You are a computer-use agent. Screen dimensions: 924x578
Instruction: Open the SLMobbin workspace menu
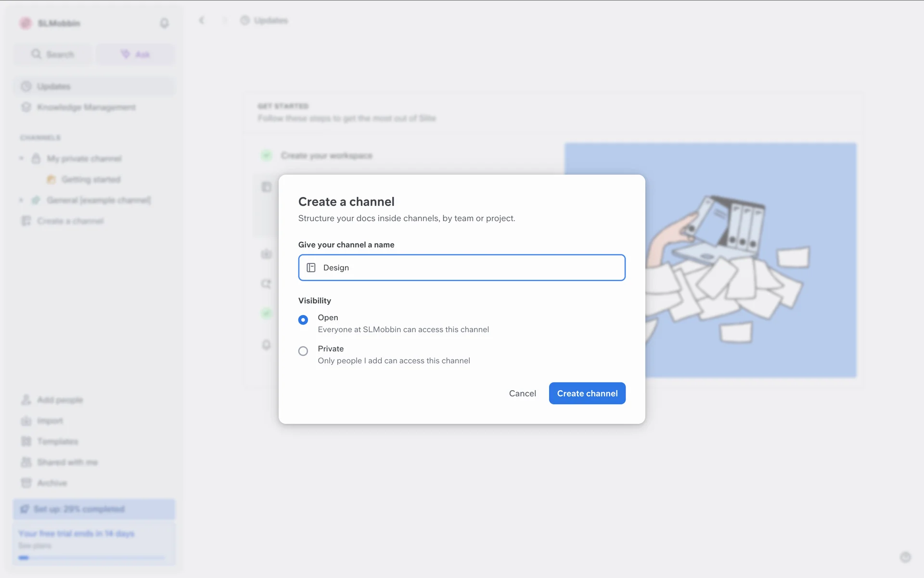(x=59, y=23)
